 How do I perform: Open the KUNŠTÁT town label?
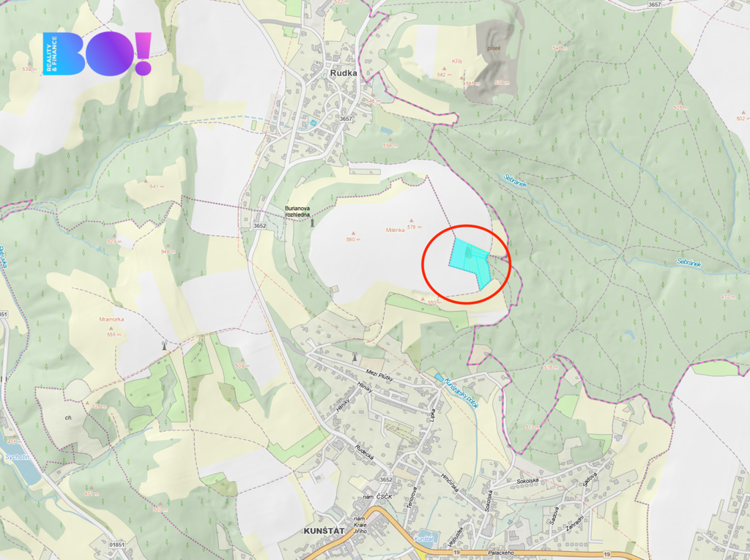click(324, 531)
